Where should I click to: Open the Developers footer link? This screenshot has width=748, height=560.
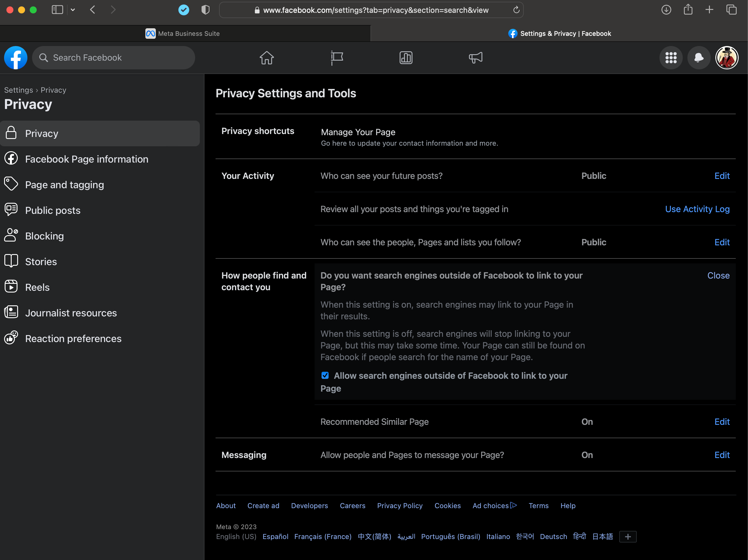click(x=309, y=506)
